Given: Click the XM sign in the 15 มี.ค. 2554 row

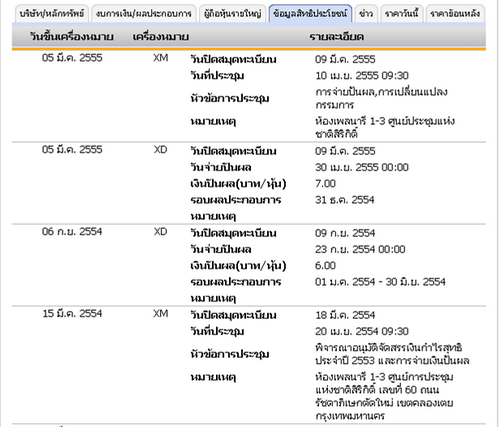Looking at the screenshot, I should pyautogui.click(x=161, y=314).
